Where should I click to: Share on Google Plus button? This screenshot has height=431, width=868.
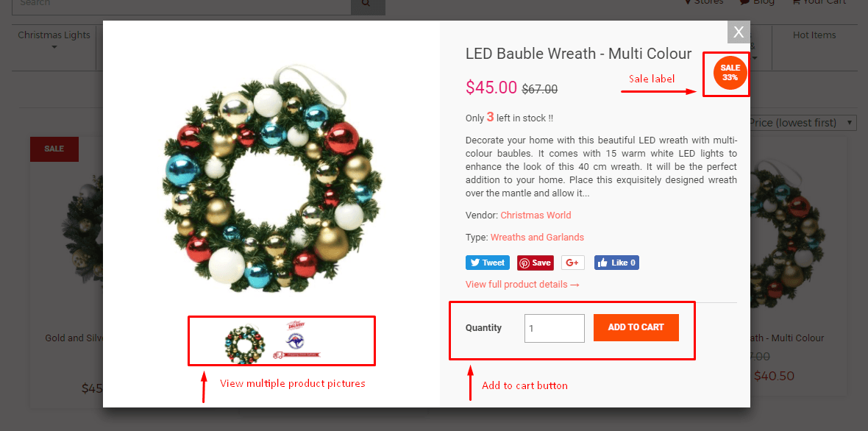[x=573, y=263]
